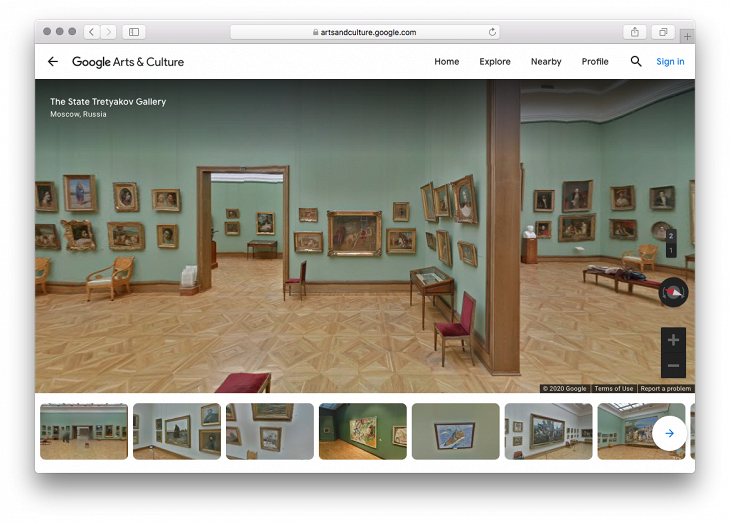Screen dimensions: 730x523
Task: Open the Explore menu item
Action: (x=495, y=62)
